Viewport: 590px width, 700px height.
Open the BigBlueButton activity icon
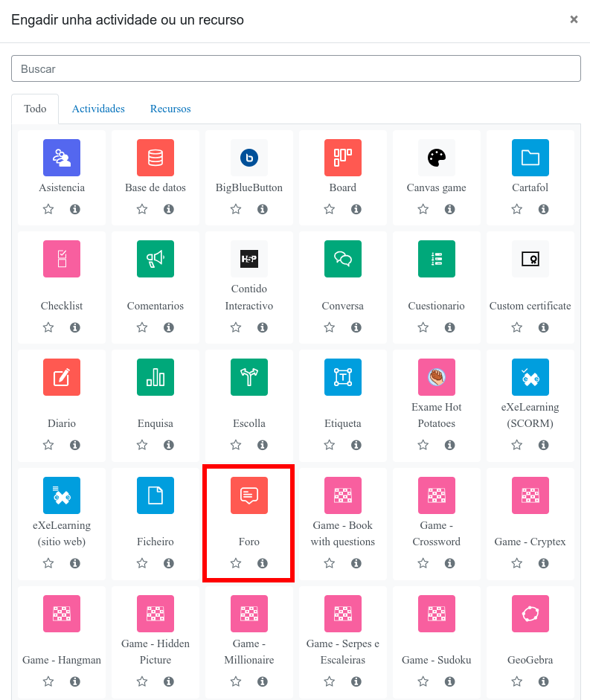pos(249,158)
